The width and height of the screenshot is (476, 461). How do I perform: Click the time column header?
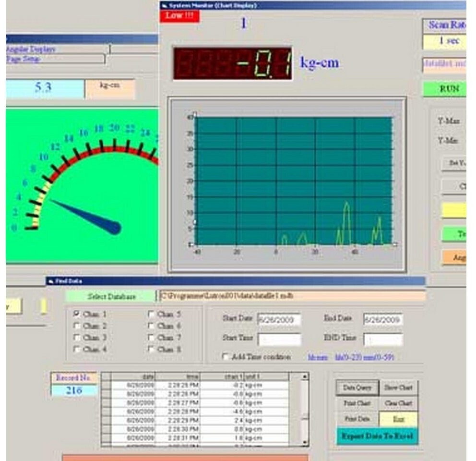(x=177, y=377)
